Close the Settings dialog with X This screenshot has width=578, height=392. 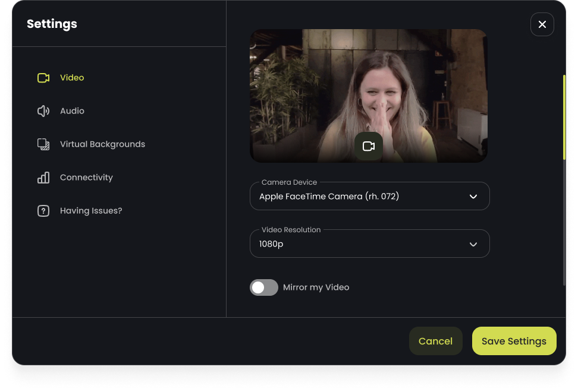[x=542, y=24]
